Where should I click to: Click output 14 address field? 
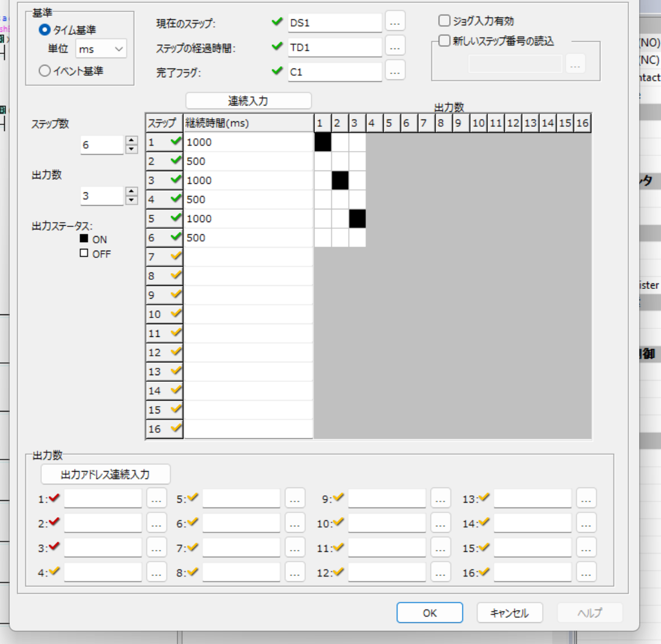point(533,523)
